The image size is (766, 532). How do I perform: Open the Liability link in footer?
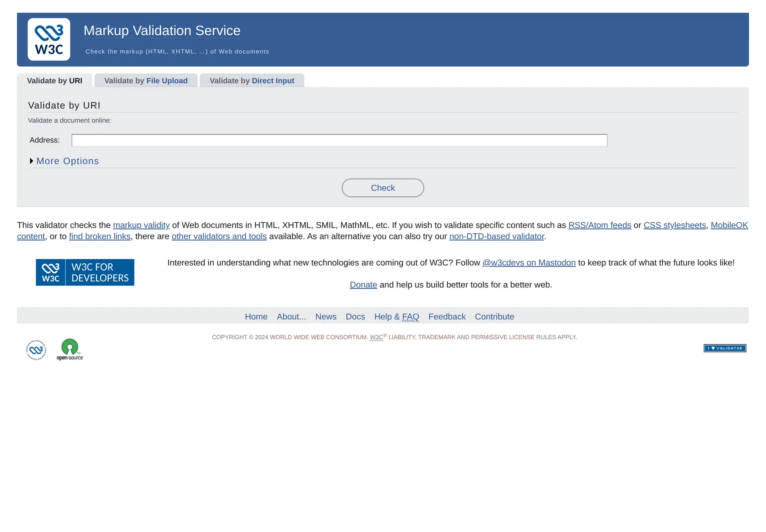tap(402, 337)
